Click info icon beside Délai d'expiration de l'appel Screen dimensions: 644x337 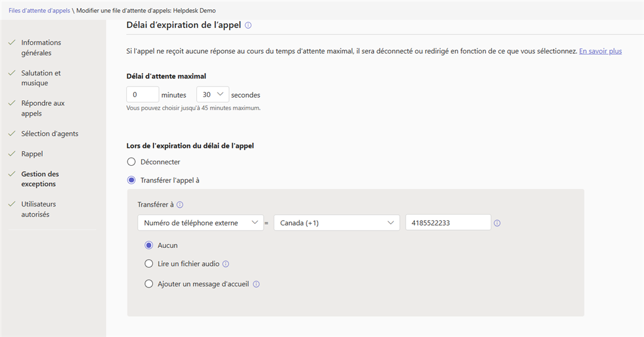(248, 25)
